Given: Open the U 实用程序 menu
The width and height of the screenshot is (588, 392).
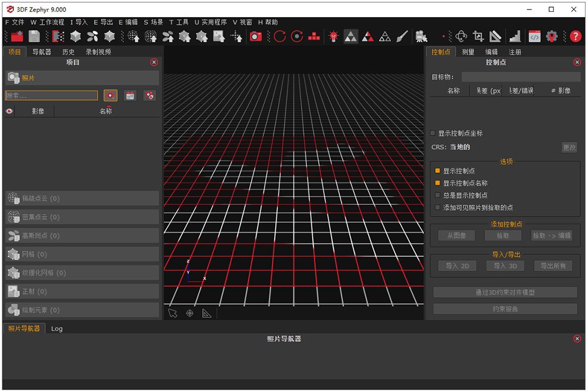Looking at the screenshot, I should (211, 22).
